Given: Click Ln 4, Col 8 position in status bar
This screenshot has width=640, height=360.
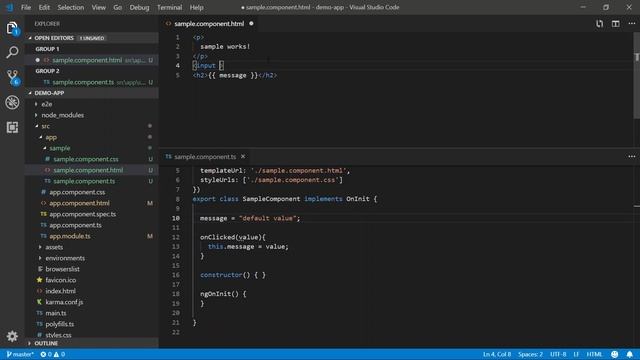Looking at the screenshot, I should click(497, 354).
